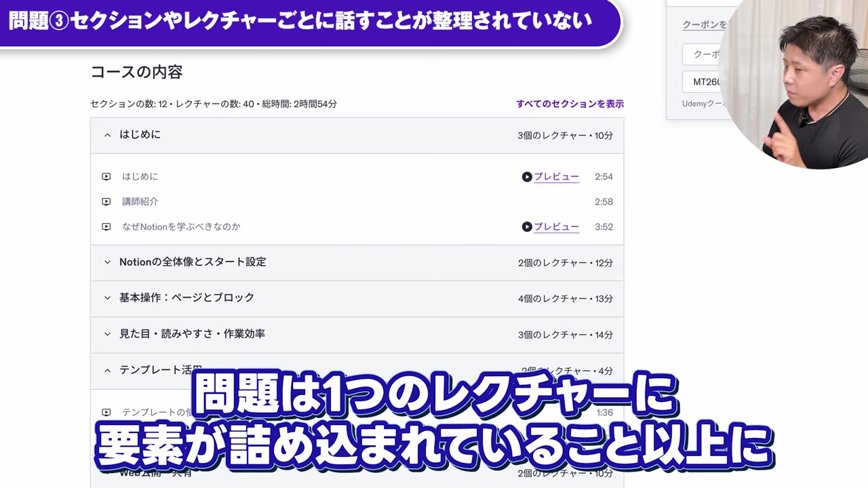The height and width of the screenshot is (488, 868).
Task: Select the 講師紹介 lecture title
Action: pos(140,202)
